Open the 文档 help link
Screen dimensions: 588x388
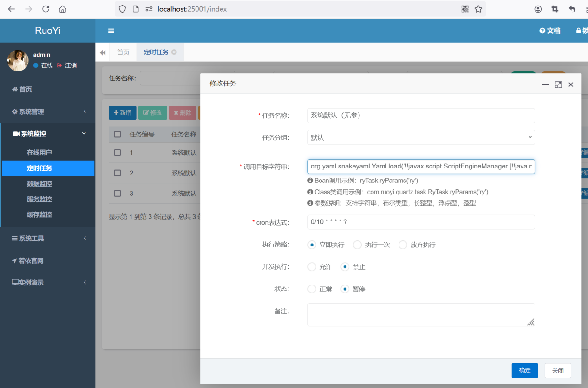[549, 31]
